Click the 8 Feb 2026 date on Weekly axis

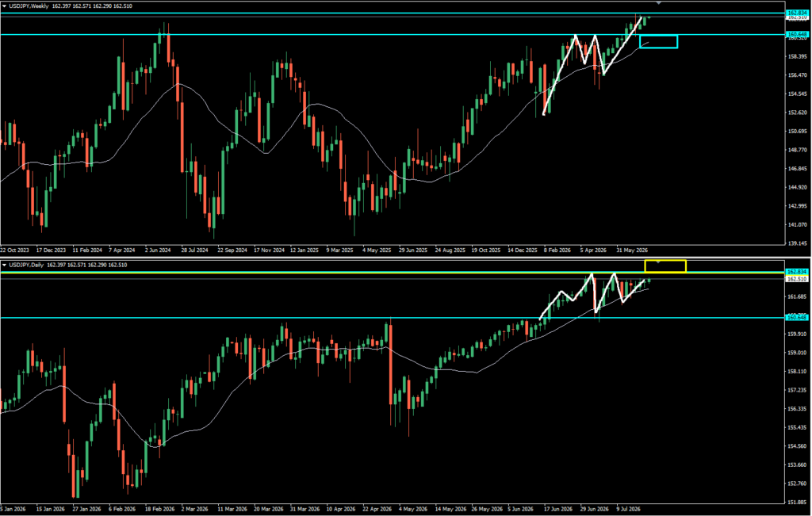click(557, 250)
